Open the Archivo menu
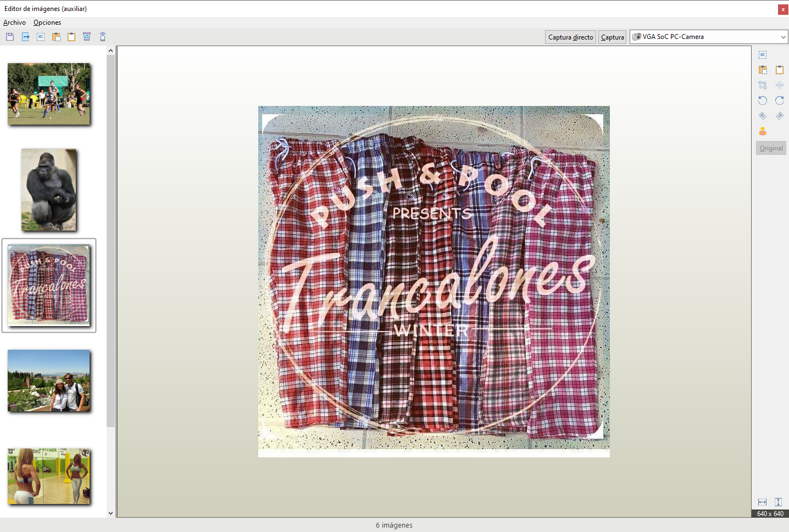Image resolution: width=789 pixels, height=532 pixels. [x=14, y=23]
